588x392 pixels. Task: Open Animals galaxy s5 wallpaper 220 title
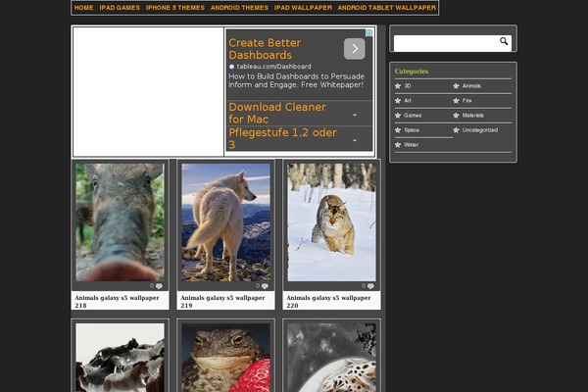pyautogui.click(x=328, y=301)
